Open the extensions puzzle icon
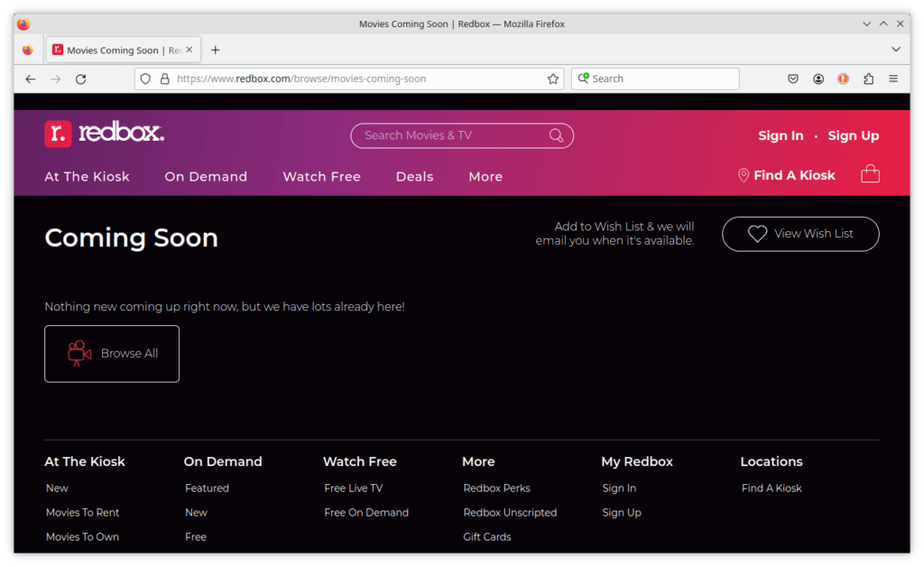 coord(869,79)
